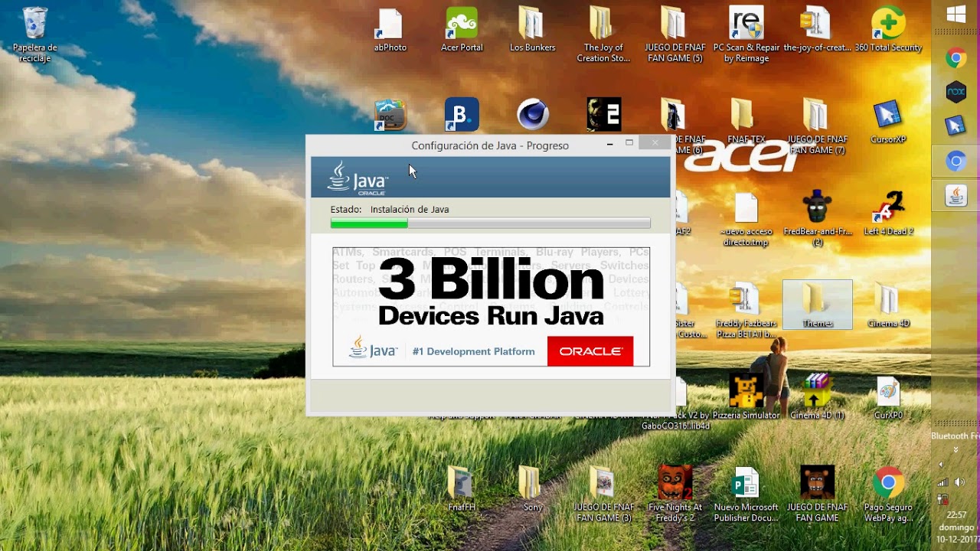The width and height of the screenshot is (980, 551).
Task: Open Google Chrome in the taskbar
Action: click(955, 57)
